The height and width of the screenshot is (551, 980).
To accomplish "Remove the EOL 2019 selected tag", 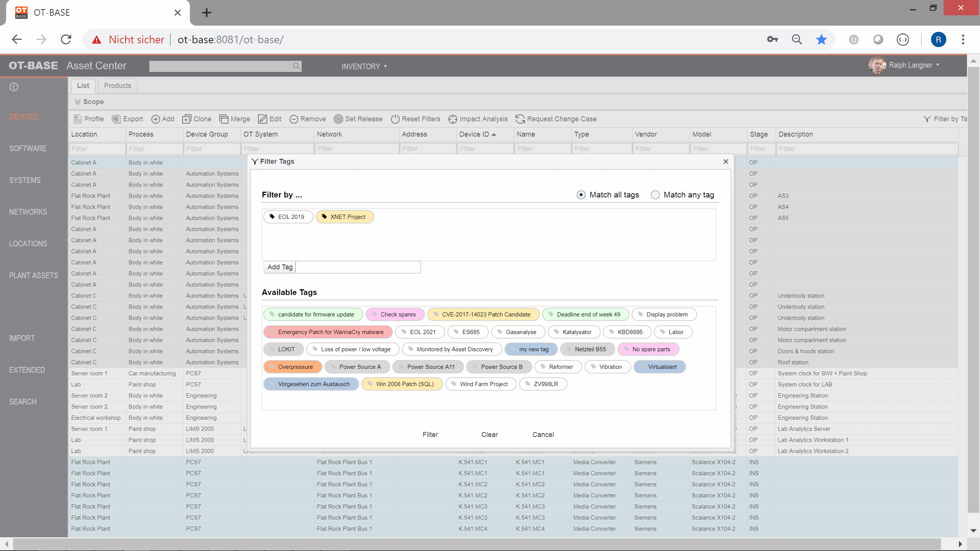I will (x=288, y=217).
